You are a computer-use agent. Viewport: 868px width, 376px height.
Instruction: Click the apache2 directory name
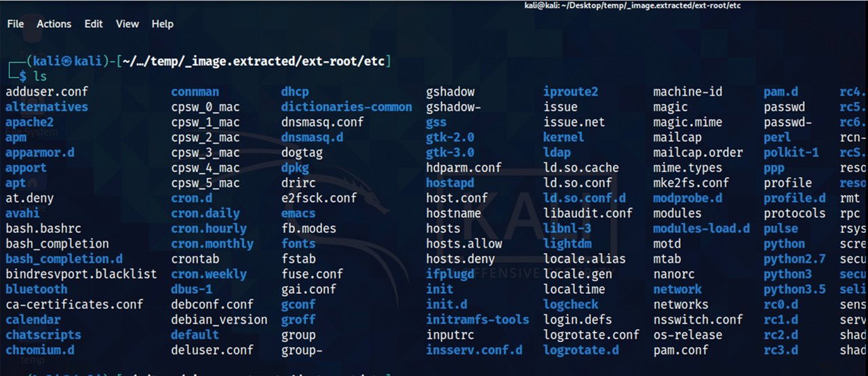(x=29, y=122)
